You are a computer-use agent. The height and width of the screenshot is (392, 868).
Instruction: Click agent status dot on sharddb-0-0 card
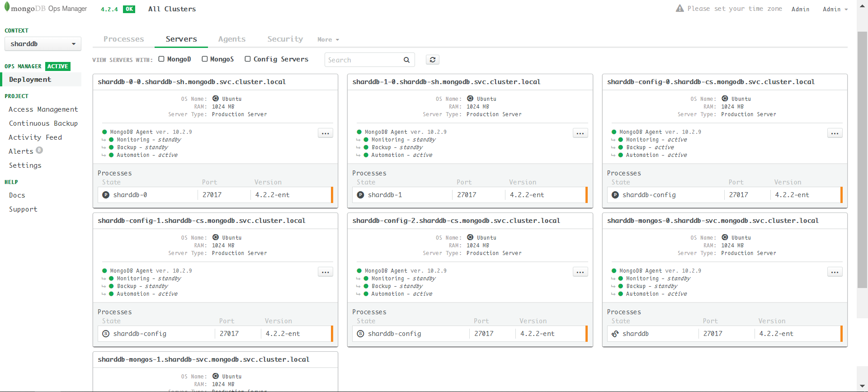pos(104,132)
